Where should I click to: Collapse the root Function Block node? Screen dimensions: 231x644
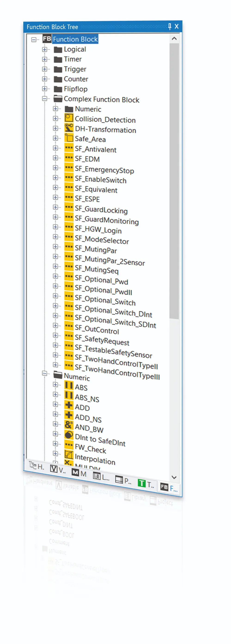(33, 39)
